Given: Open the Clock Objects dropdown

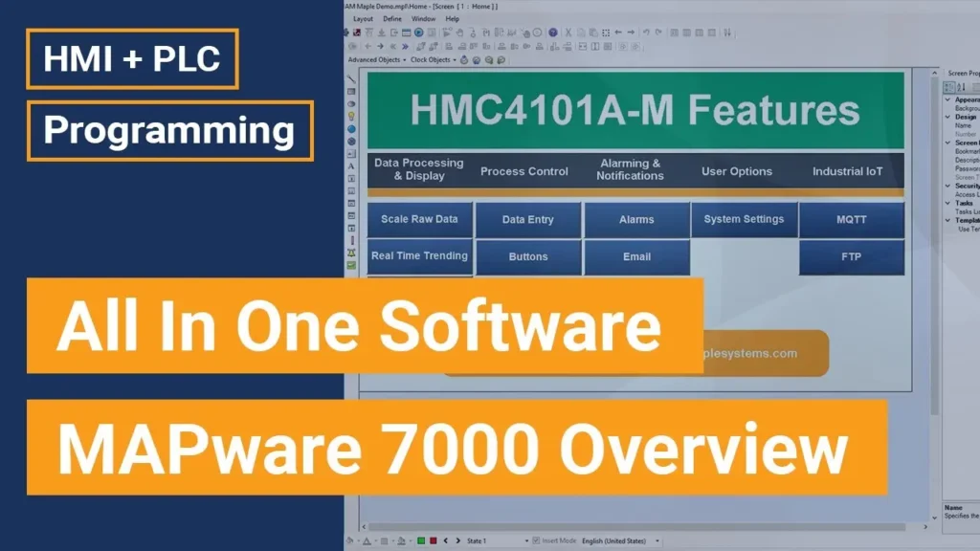Looking at the screenshot, I should point(432,59).
